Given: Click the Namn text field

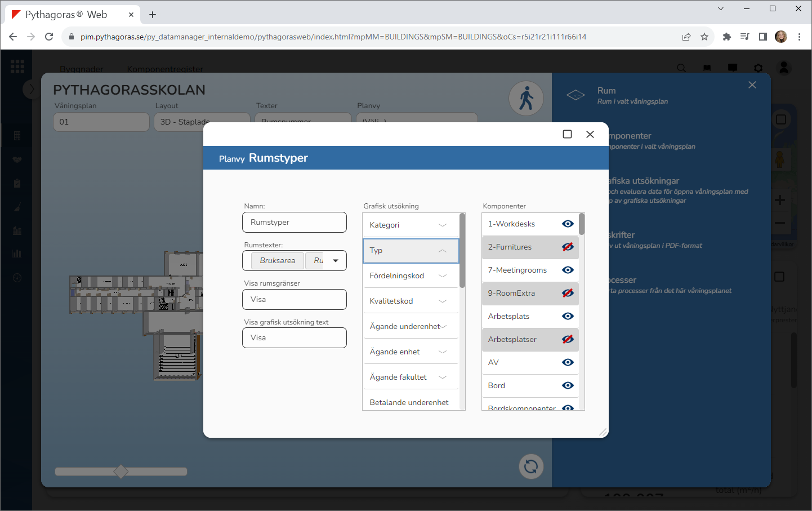Looking at the screenshot, I should click(294, 223).
